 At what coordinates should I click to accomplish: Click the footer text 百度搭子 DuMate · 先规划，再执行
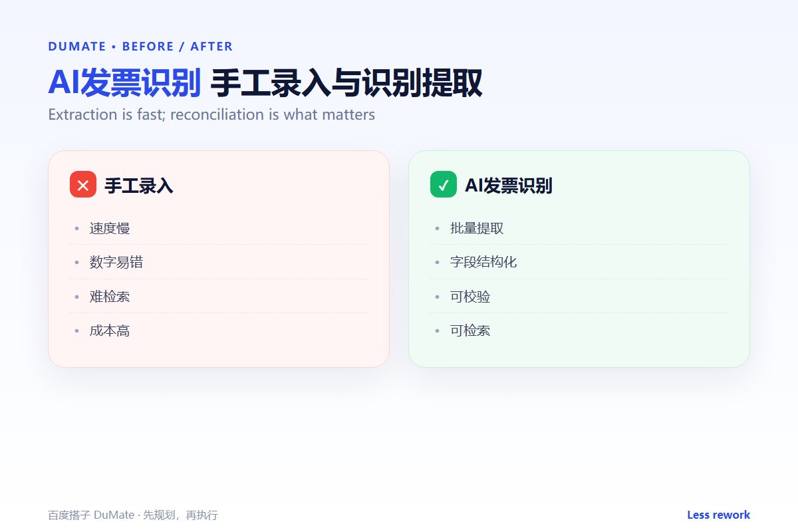(133, 515)
